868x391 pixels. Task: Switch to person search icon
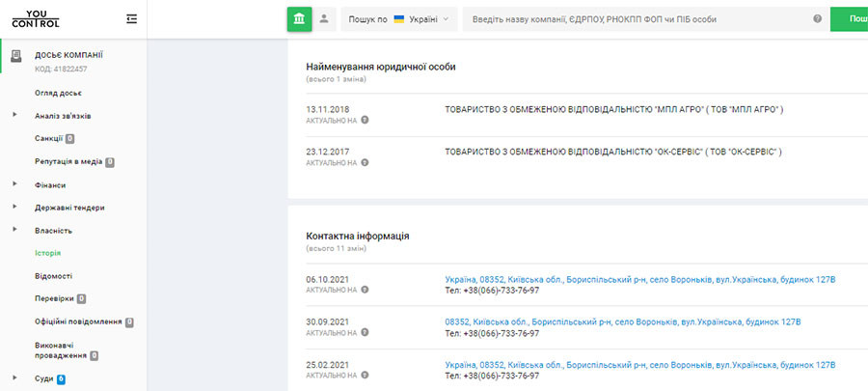pyautogui.click(x=324, y=19)
